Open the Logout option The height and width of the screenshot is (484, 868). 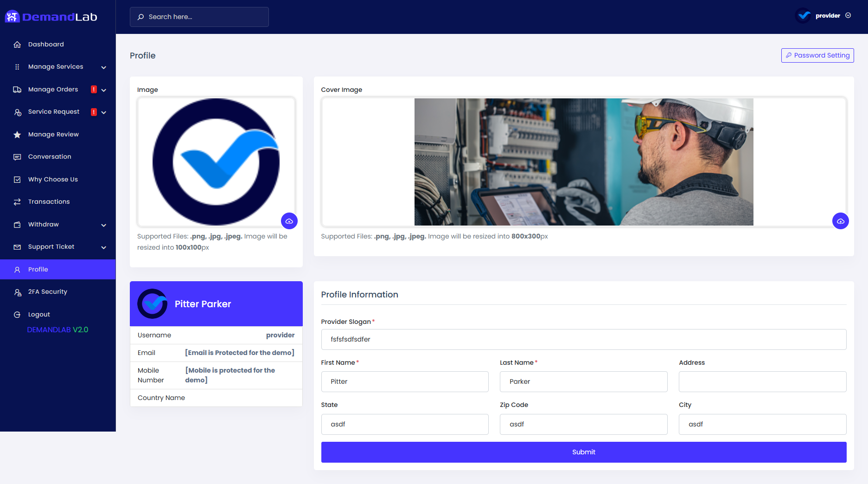(39, 314)
